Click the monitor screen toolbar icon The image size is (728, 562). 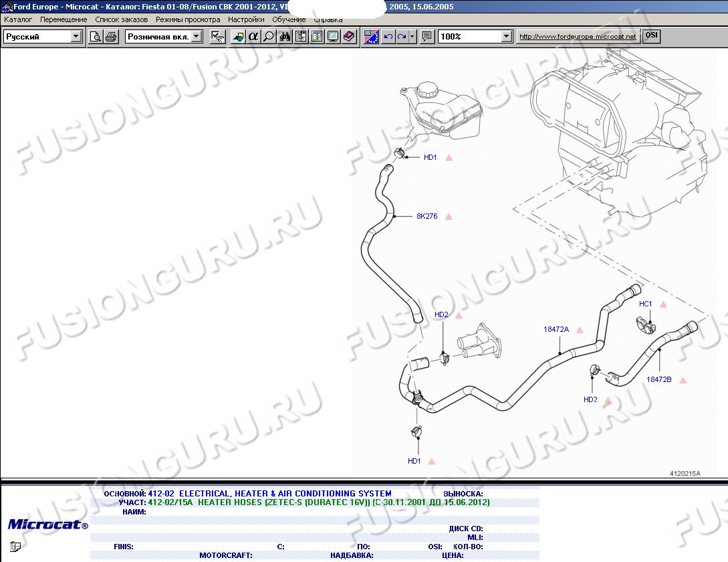(333, 36)
